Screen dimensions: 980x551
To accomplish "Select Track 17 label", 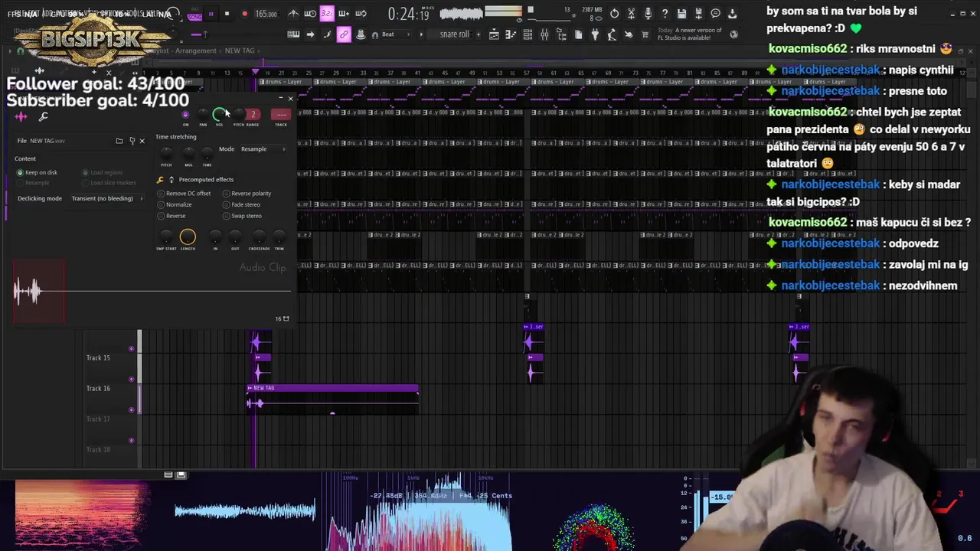I will [98, 419].
